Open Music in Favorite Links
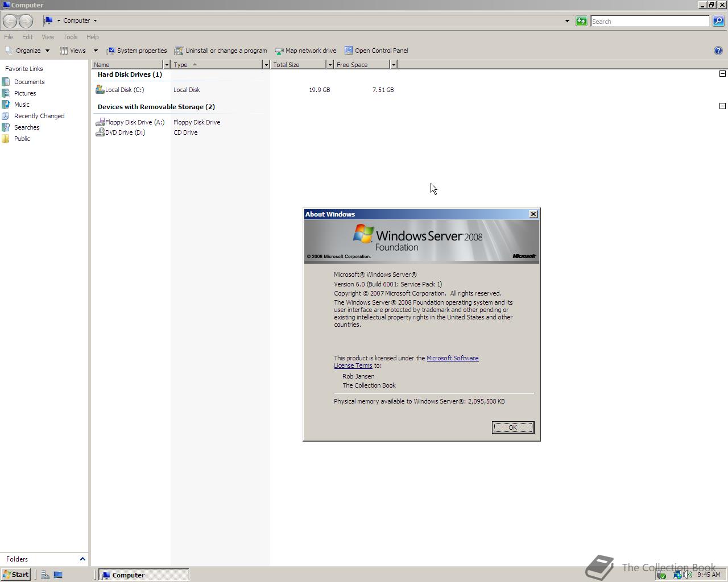The height and width of the screenshot is (582, 728). point(22,105)
